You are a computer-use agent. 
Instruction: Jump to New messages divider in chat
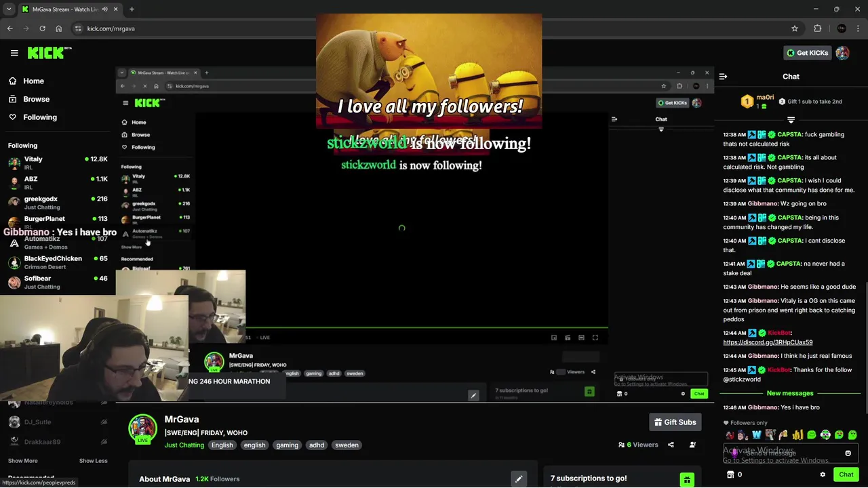pos(790,393)
